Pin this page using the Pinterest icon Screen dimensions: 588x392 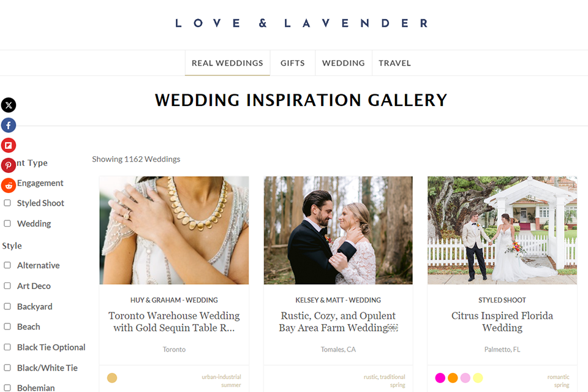pos(8,165)
